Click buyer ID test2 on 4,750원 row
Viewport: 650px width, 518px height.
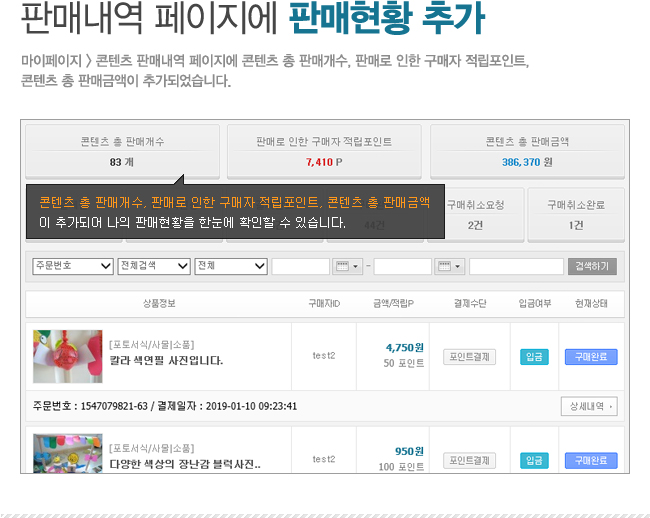324,356
